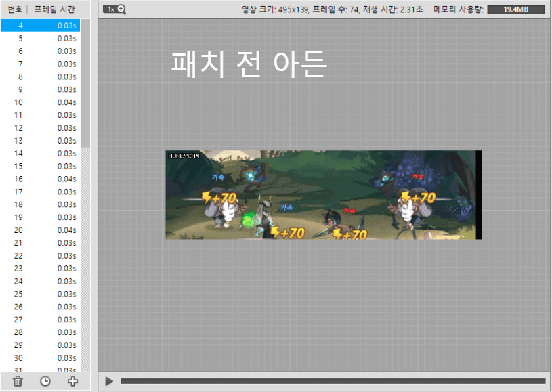Click the playback progress bar

coord(333,381)
